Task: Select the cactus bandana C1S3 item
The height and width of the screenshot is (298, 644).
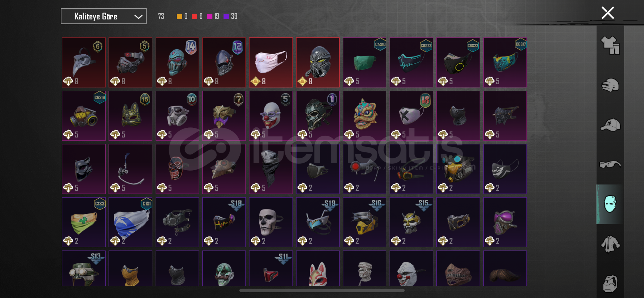Action: 84,222
